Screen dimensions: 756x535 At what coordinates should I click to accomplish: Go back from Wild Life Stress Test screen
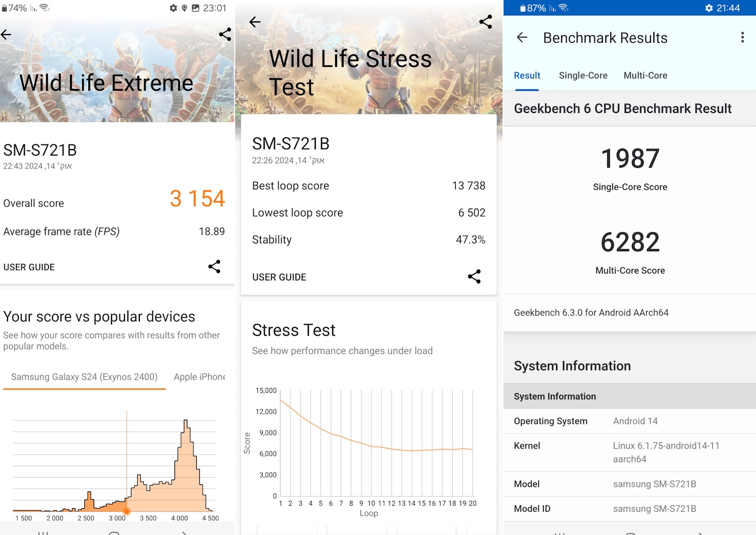tap(255, 22)
